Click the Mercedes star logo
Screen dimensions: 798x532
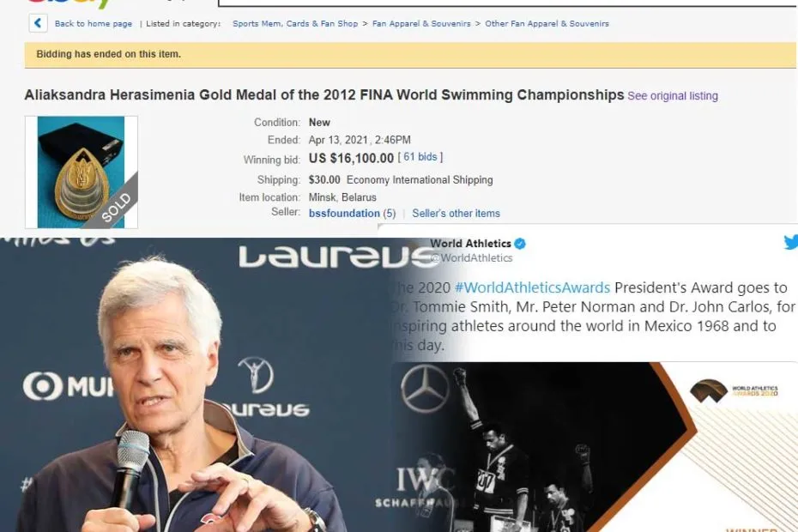tap(425, 388)
